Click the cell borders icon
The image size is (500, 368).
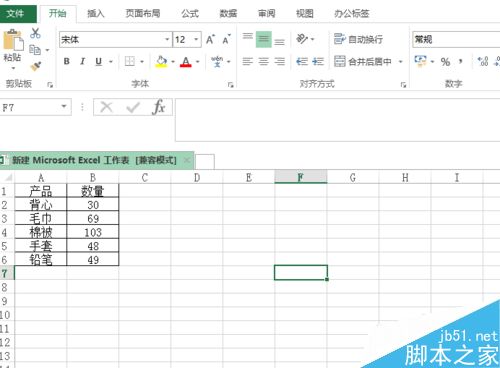[129, 61]
